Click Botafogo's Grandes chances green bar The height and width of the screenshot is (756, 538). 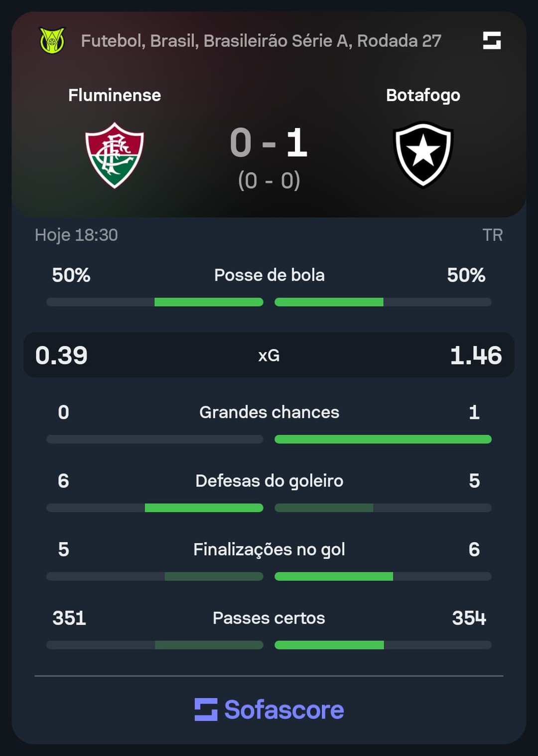tap(383, 439)
